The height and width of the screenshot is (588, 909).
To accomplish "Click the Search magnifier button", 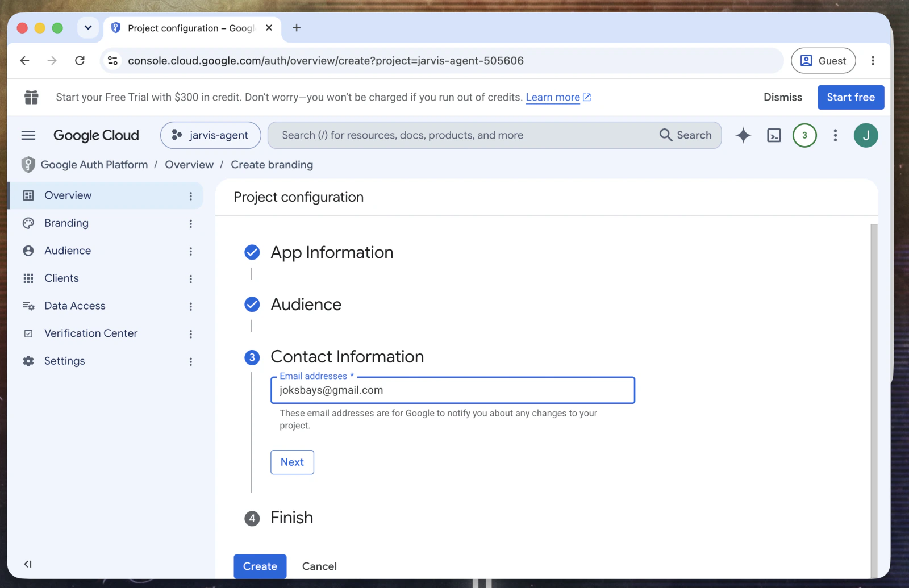I will [x=686, y=135].
